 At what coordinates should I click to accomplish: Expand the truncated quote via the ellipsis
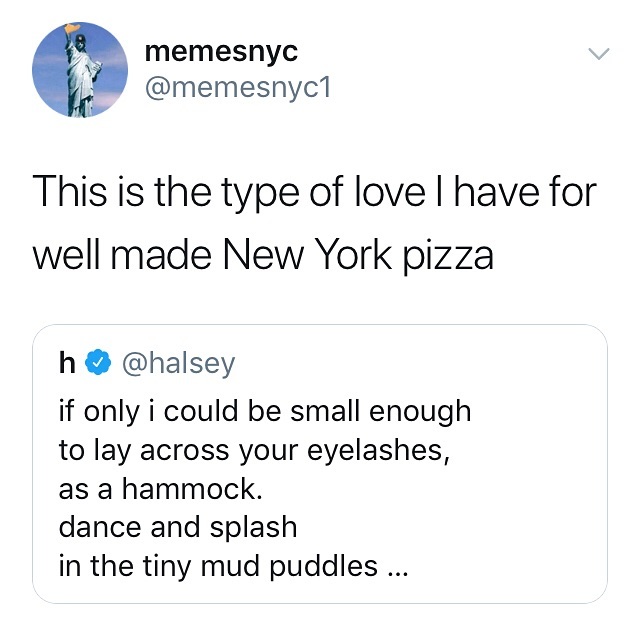(x=396, y=567)
